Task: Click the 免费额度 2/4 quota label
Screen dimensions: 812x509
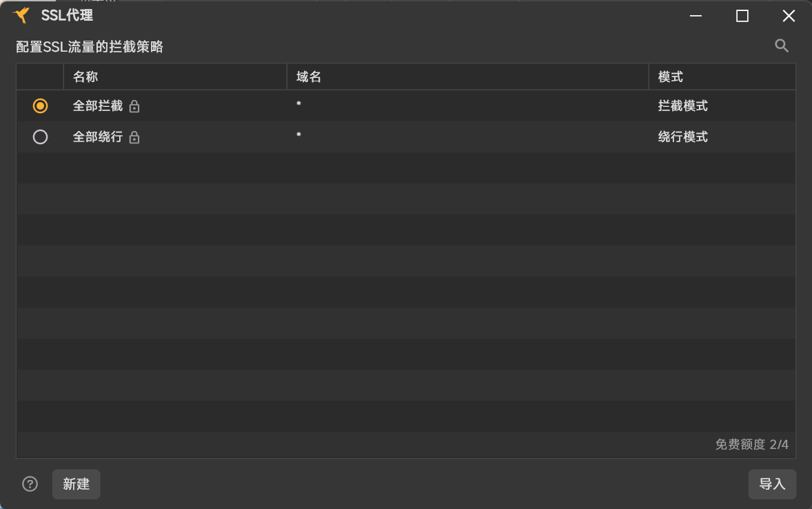Action: pyautogui.click(x=751, y=444)
